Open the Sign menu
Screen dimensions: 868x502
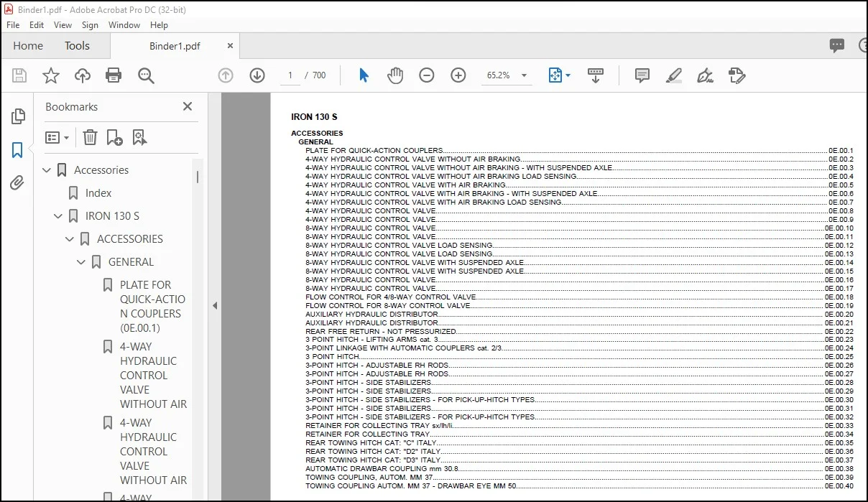[90, 24]
